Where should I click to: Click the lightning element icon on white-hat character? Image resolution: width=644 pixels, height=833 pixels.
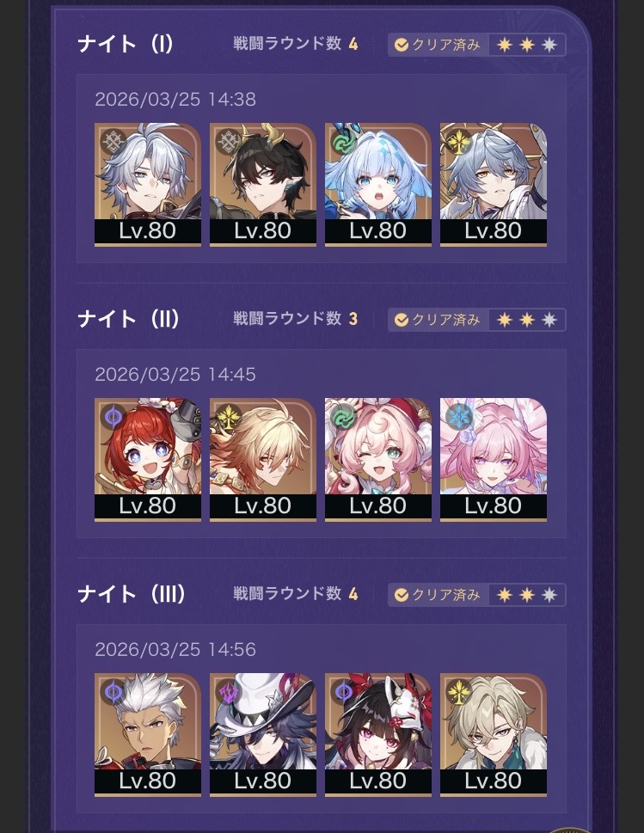(x=229, y=692)
